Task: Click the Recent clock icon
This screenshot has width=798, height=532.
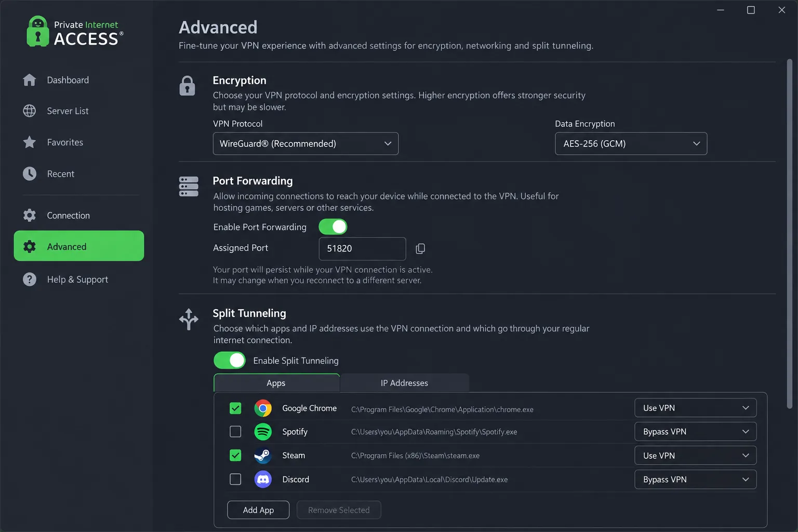Action: pos(30,174)
